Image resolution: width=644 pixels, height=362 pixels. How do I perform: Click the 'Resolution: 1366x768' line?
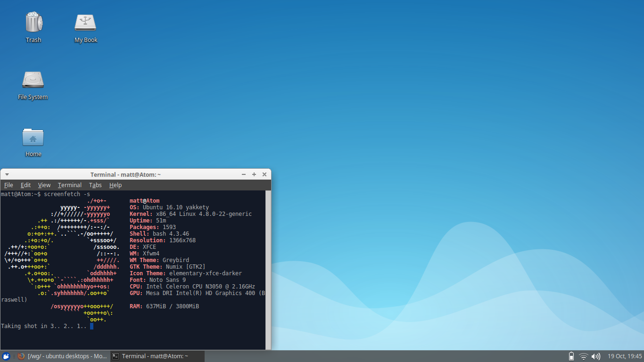point(163,240)
